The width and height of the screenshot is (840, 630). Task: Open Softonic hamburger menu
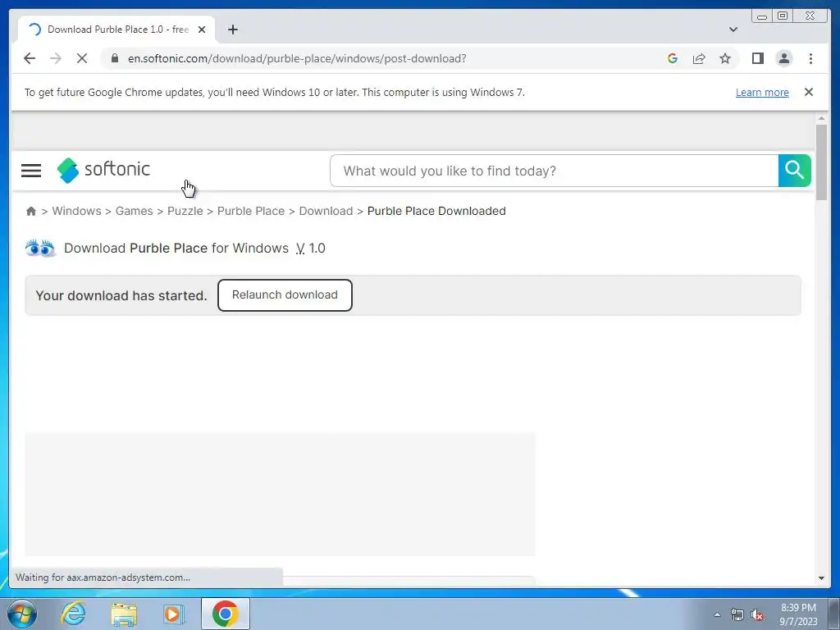31,171
